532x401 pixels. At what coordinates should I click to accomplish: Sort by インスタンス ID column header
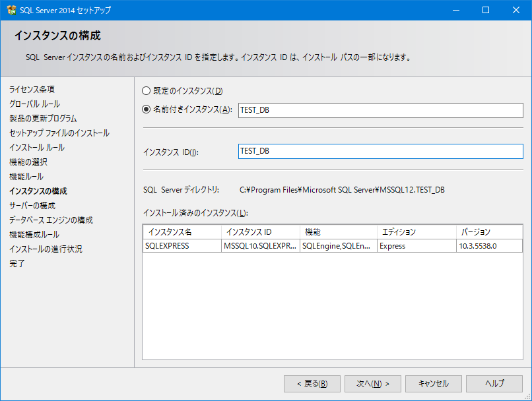pyautogui.click(x=261, y=232)
